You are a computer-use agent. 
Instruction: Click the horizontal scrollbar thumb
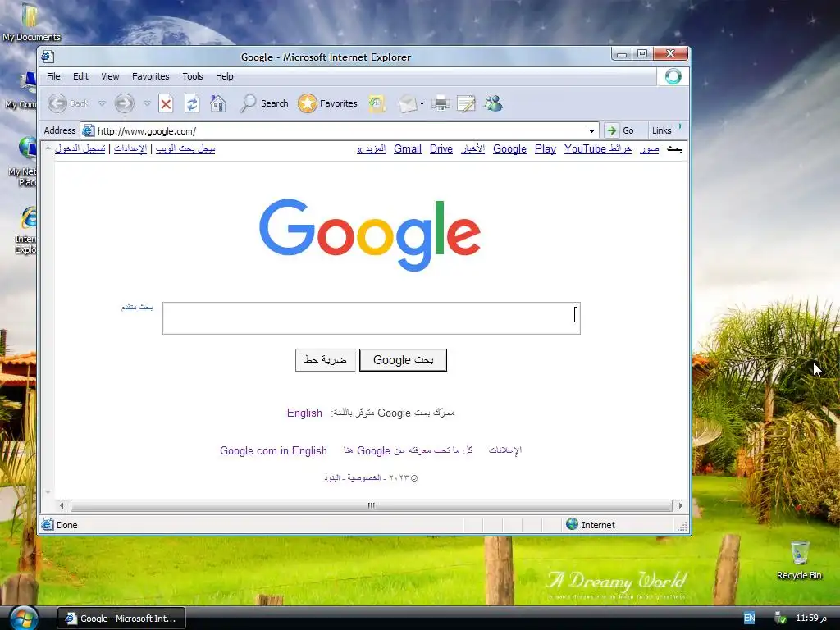[372, 505]
